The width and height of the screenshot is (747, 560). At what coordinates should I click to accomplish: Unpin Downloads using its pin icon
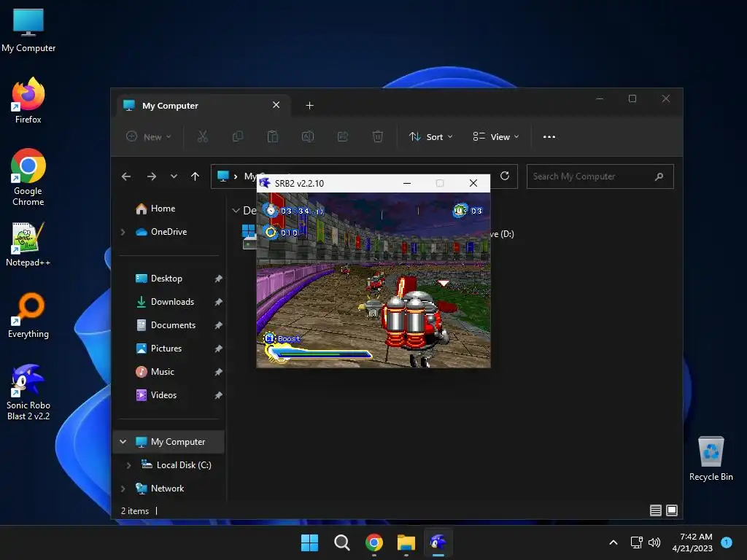218,302
